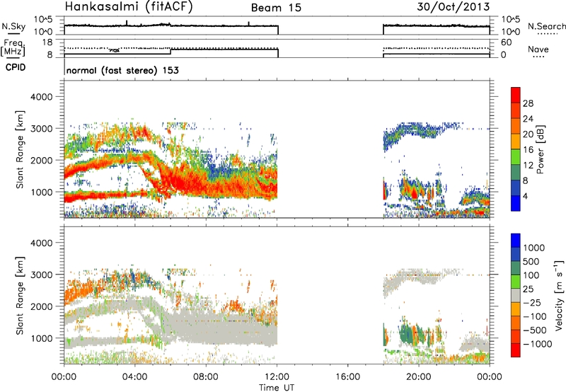
Task: Click the 04:00 time tick label
Action: [x=134, y=377]
